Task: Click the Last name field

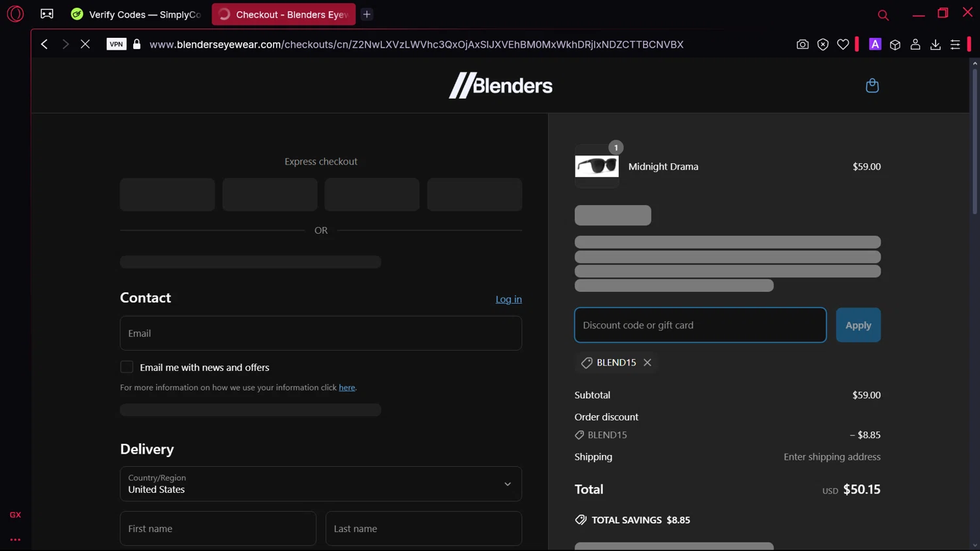Action: pyautogui.click(x=424, y=528)
